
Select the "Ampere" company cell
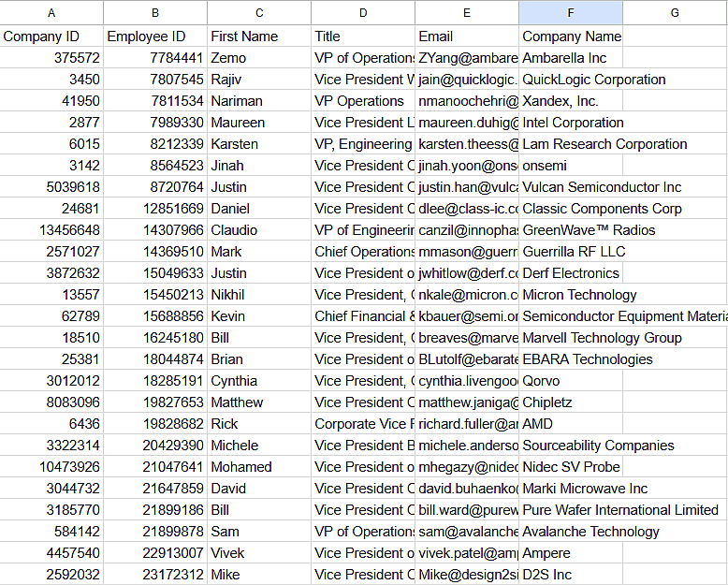[x=571, y=553]
